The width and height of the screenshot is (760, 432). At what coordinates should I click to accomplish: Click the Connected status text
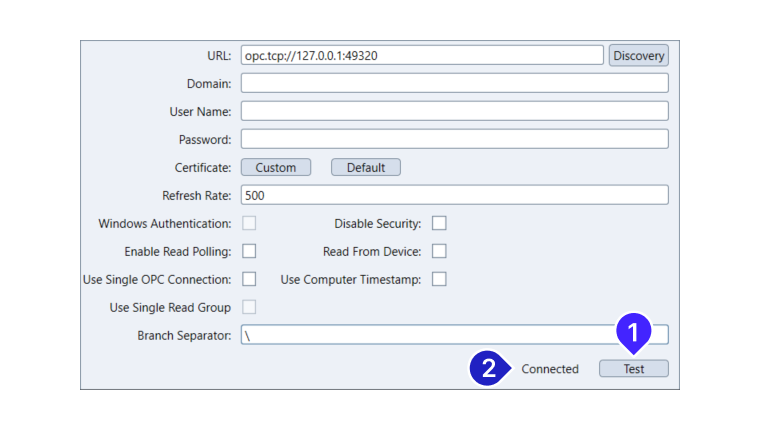pyautogui.click(x=550, y=369)
